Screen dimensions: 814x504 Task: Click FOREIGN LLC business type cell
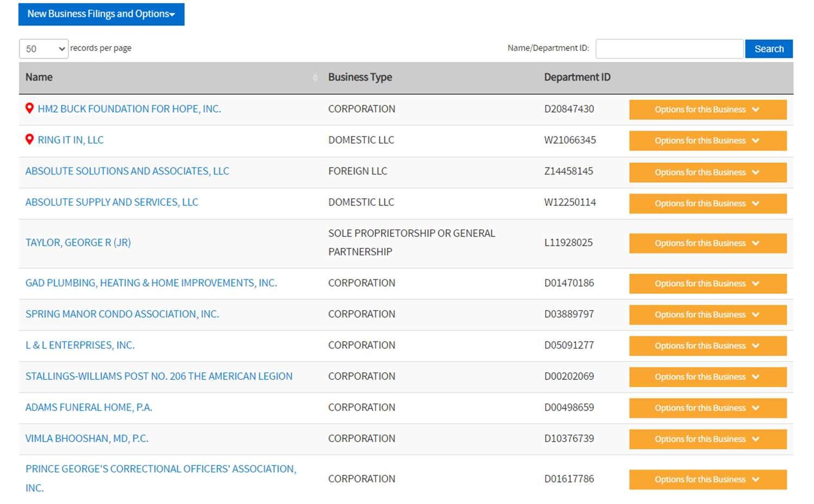(x=358, y=171)
